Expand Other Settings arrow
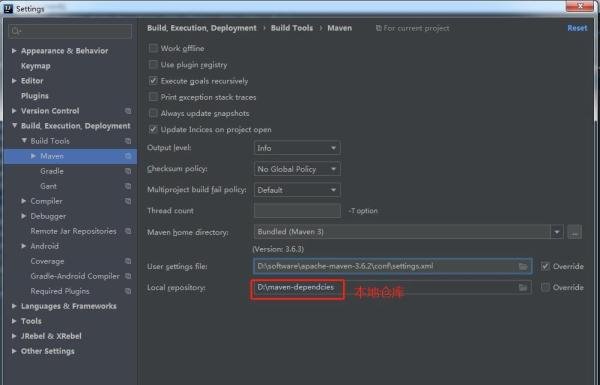The image size is (600, 385). coord(14,351)
